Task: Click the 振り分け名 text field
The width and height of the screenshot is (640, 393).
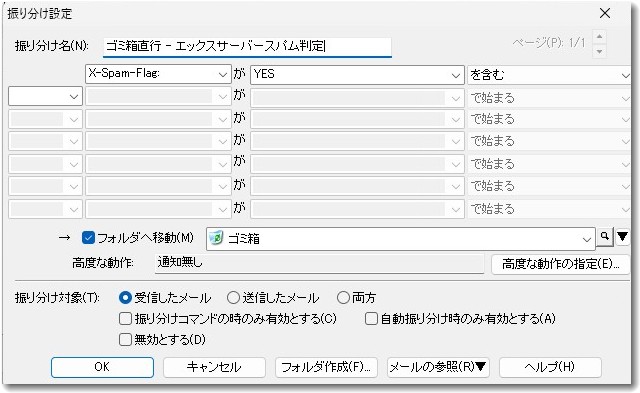Action: point(247,46)
